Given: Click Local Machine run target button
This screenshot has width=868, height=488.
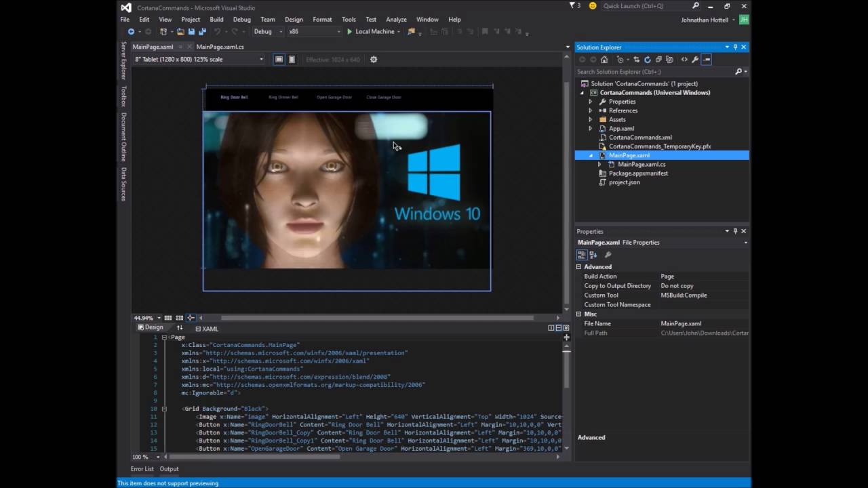Looking at the screenshot, I should (x=374, y=31).
